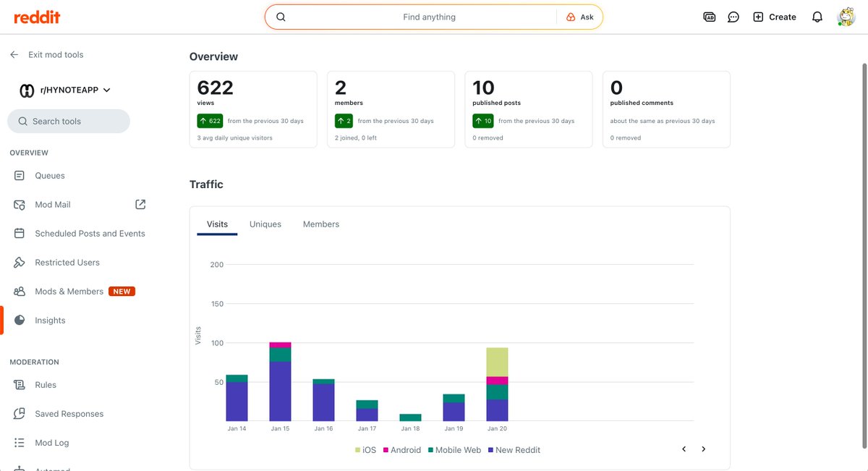Select Insights in sidebar

50,321
